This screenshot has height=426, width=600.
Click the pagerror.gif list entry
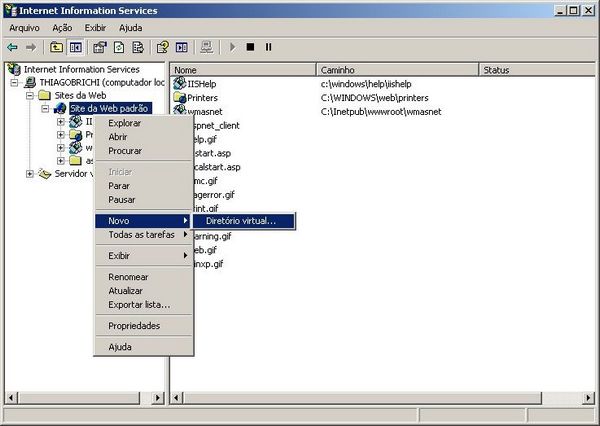pyautogui.click(x=214, y=195)
